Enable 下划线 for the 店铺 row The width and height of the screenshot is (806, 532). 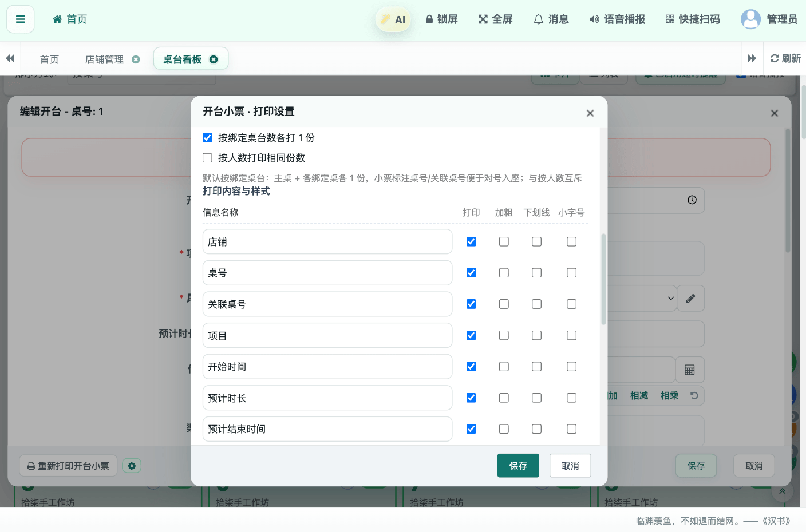[536, 241]
